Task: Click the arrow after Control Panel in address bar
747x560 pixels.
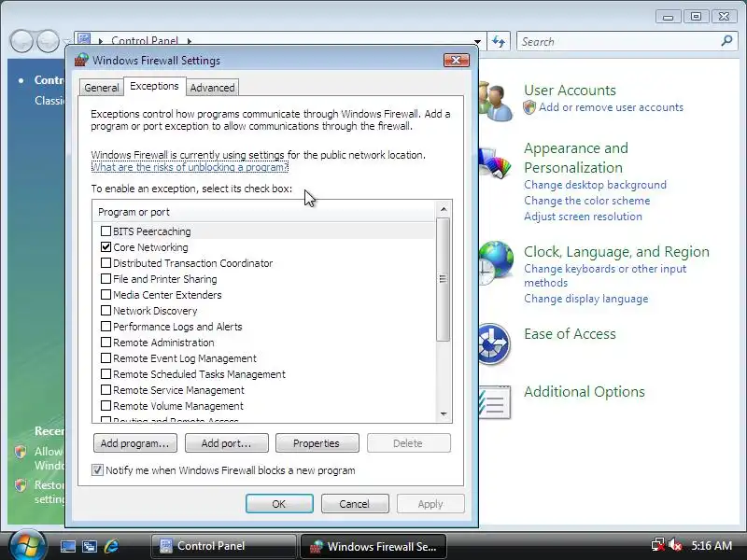Action: (x=190, y=41)
